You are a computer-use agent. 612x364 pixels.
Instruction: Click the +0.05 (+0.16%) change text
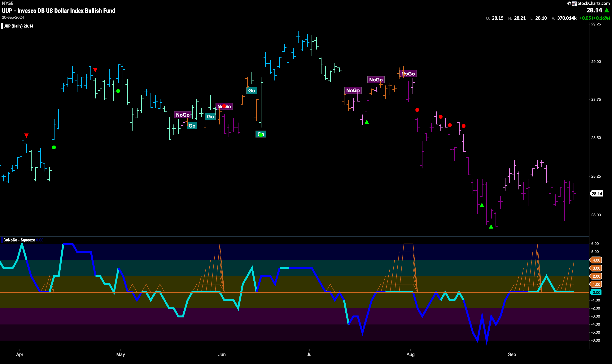tap(595, 18)
